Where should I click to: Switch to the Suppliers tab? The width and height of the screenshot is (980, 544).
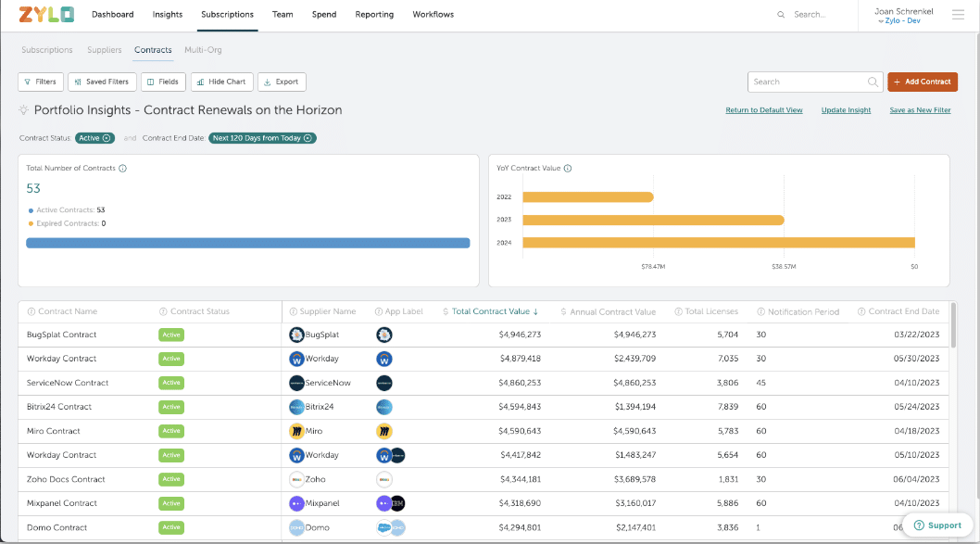click(x=104, y=50)
